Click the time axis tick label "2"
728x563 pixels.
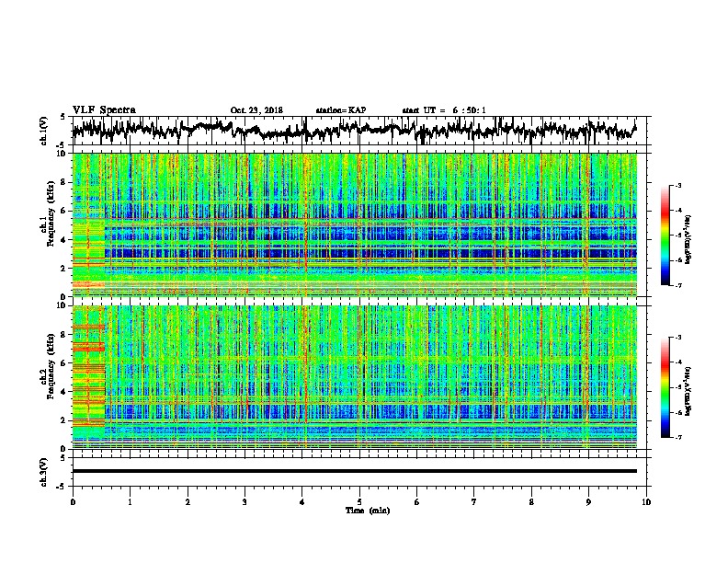[188, 502]
